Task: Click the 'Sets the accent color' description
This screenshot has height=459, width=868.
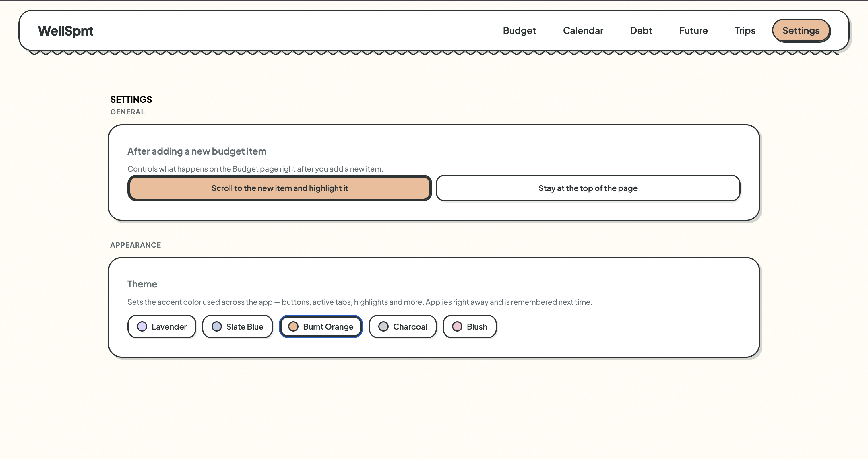Action: (360, 302)
